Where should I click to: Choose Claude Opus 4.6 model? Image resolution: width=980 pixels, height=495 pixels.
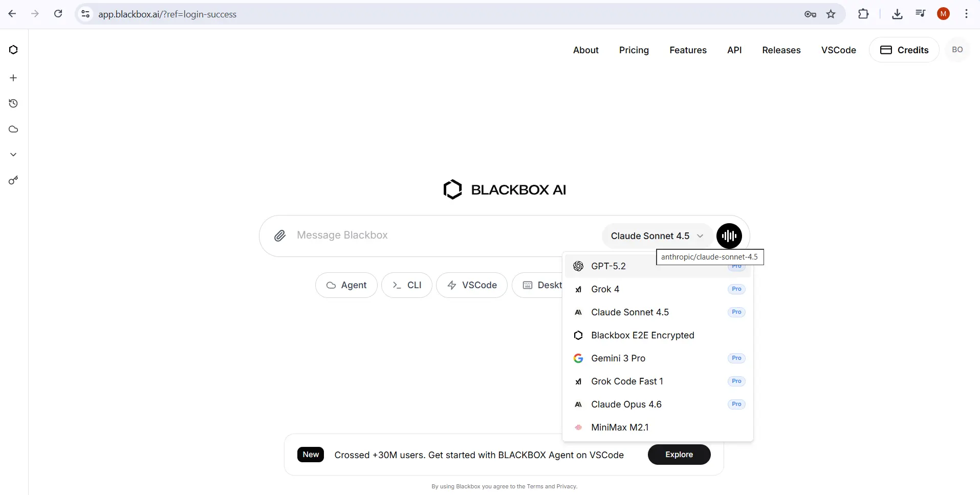pos(658,404)
